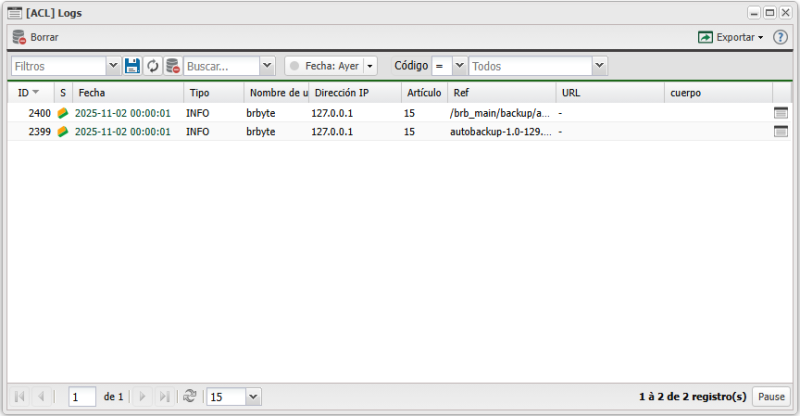Refresh the log list via pager icon

190,397
